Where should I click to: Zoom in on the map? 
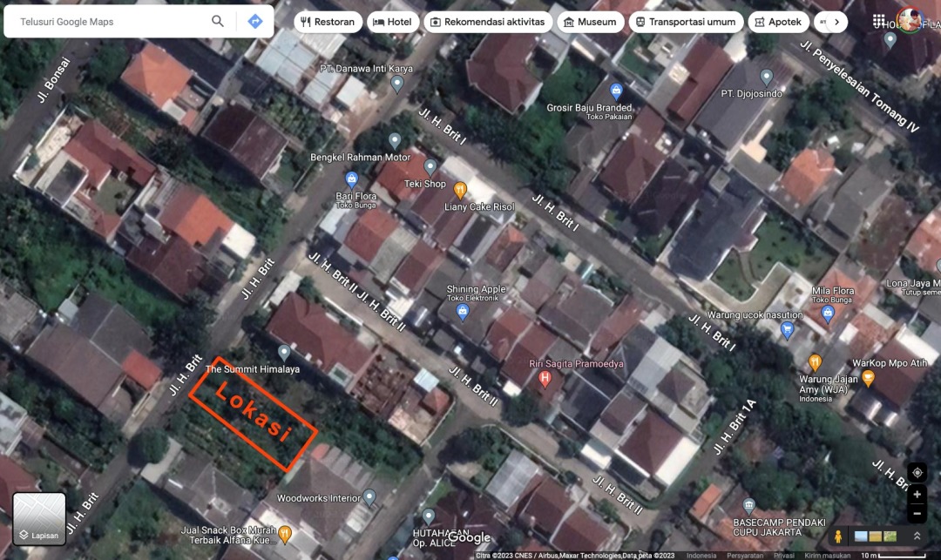[917, 495]
